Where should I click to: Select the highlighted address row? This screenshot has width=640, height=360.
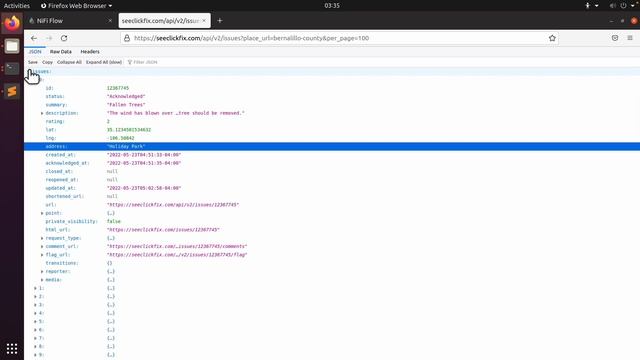pyautogui.click(x=332, y=147)
